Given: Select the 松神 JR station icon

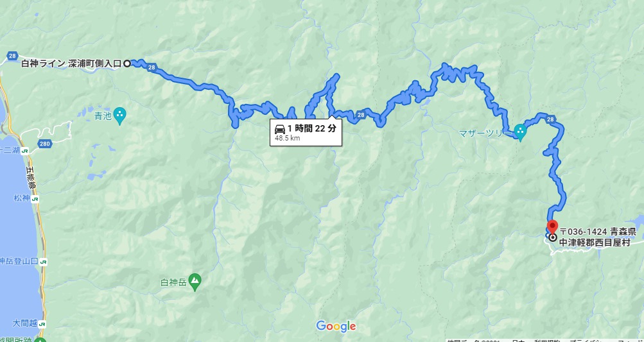Looking at the screenshot, I should click(x=35, y=199).
